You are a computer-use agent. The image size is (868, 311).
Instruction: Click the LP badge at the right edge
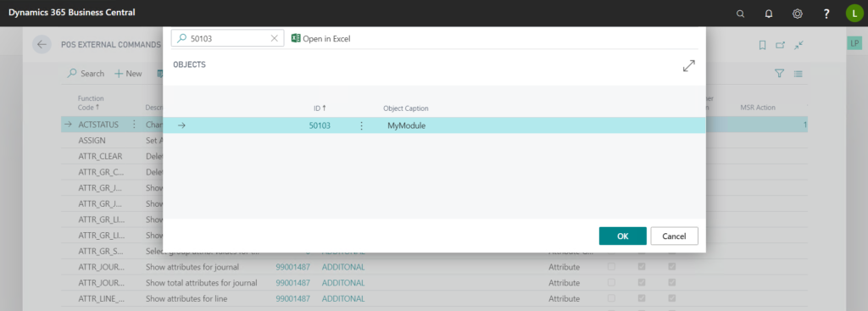pos(854,44)
